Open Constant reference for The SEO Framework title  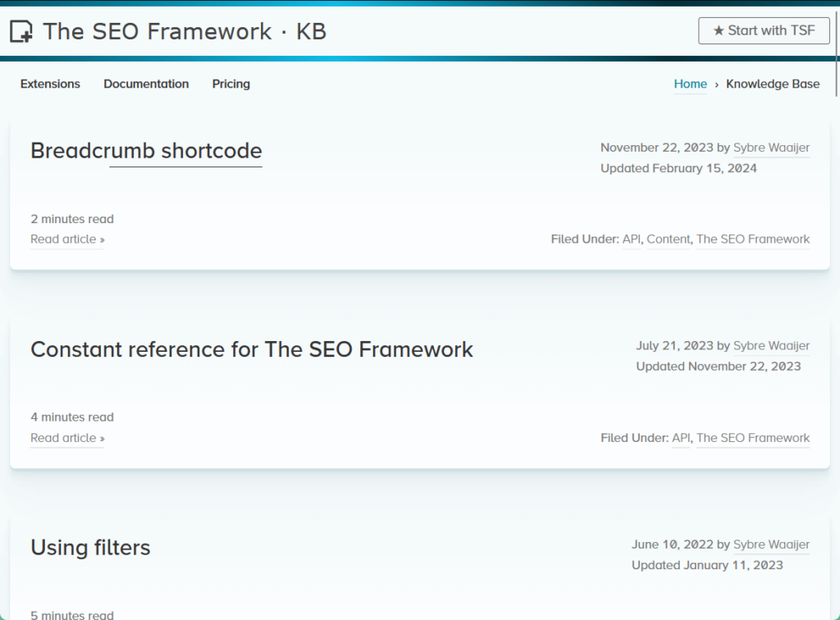(x=252, y=349)
